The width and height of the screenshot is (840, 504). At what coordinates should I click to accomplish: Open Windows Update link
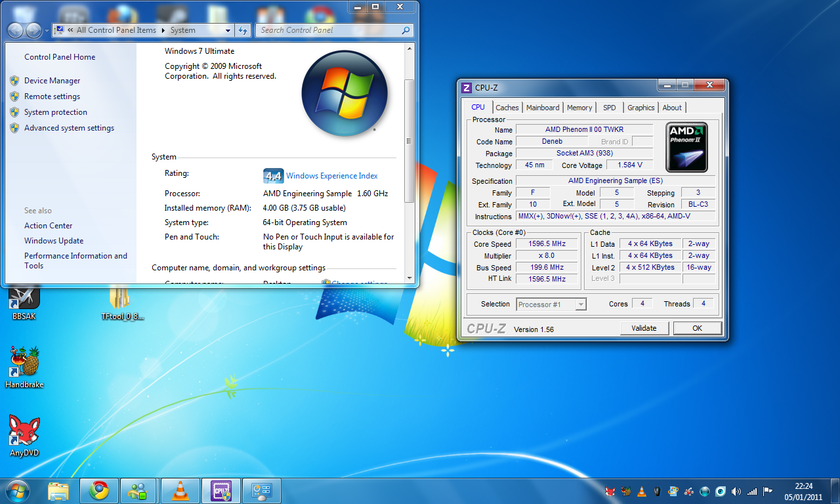54,241
